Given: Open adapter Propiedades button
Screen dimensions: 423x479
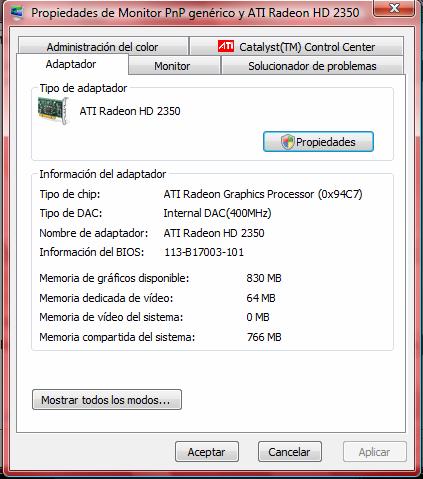Looking at the screenshot, I should coord(318,142).
